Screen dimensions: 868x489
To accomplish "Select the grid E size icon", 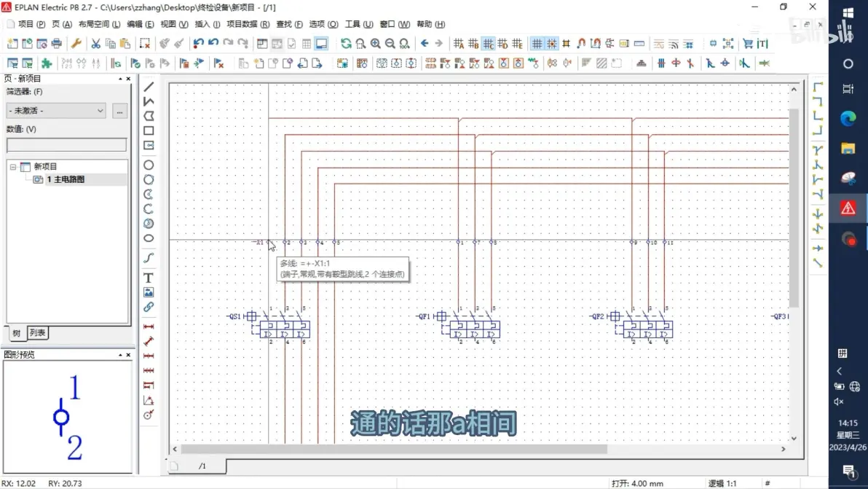I will (518, 43).
